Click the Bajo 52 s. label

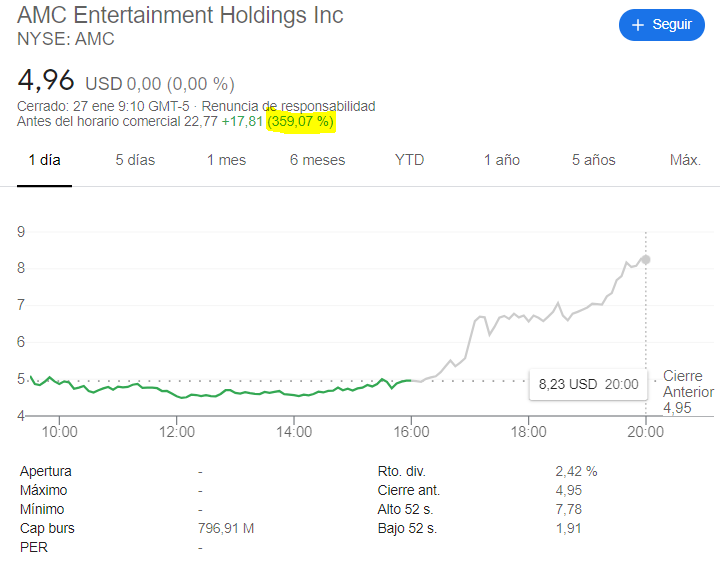pyautogui.click(x=407, y=528)
